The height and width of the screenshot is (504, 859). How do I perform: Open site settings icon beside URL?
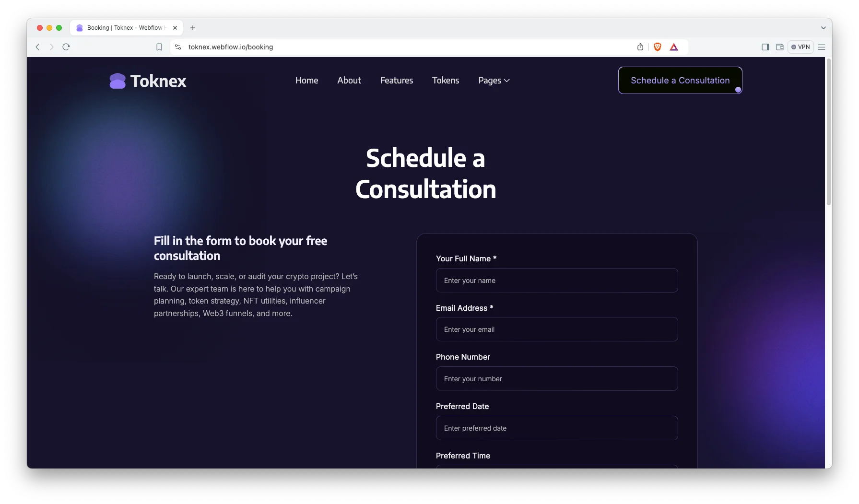click(178, 47)
